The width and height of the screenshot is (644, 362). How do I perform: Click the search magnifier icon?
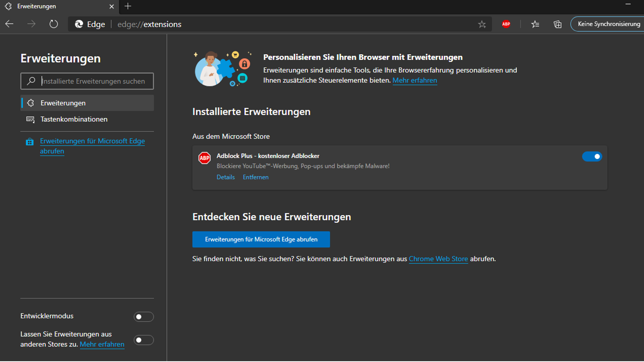(x=31, y=81)
